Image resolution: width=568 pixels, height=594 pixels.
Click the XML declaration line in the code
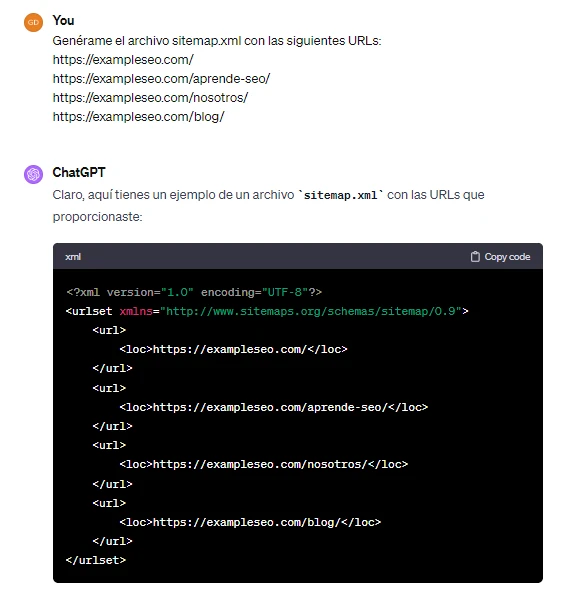(x=194, y=292)
